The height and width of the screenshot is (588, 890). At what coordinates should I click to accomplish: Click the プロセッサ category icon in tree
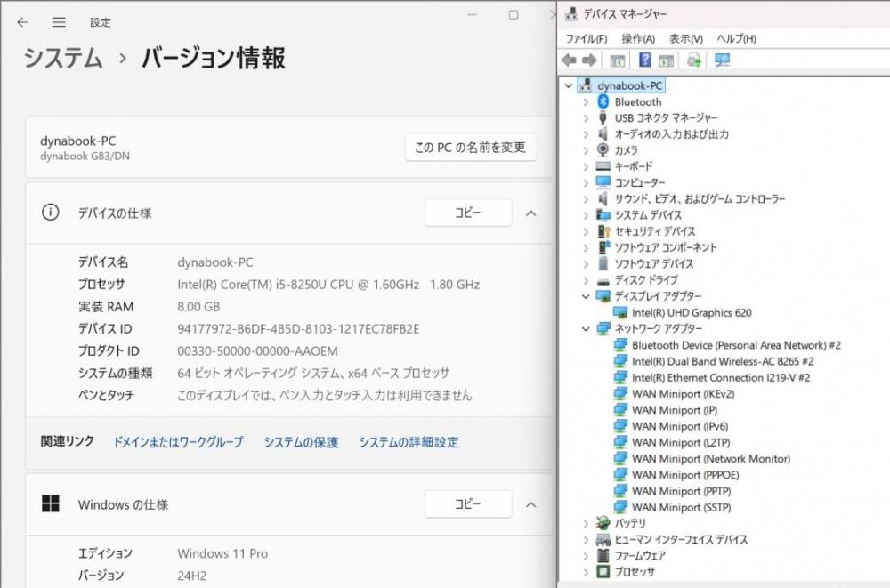pos(603,571)
